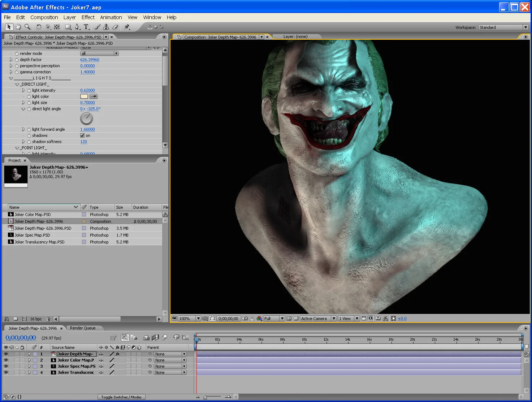Select the Pen tool
532x402 pixels.
click(77, 27)
